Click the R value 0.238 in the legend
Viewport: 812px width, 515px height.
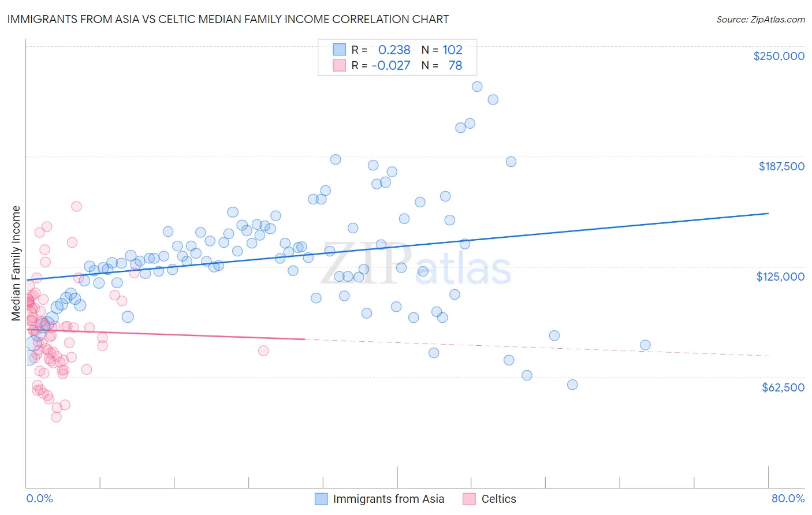[x=394, y=50]
